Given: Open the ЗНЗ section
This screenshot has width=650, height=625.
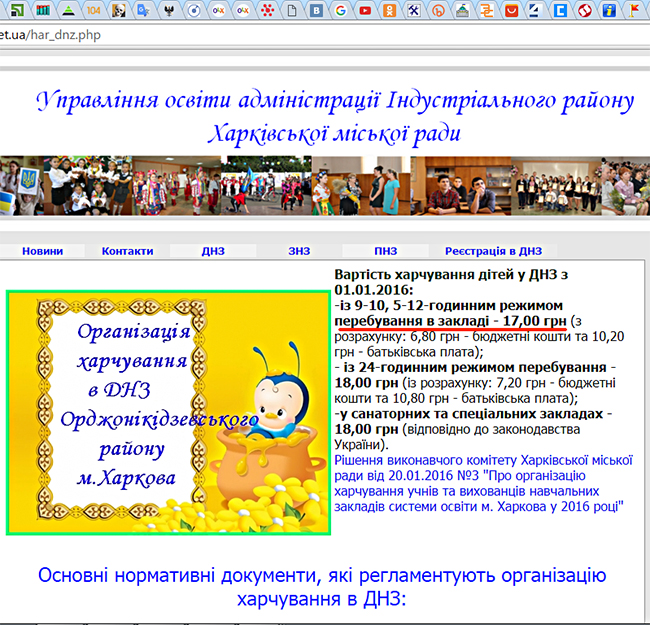Looking at the screenshot, I should pyautogui.click(x=299, y=251).
